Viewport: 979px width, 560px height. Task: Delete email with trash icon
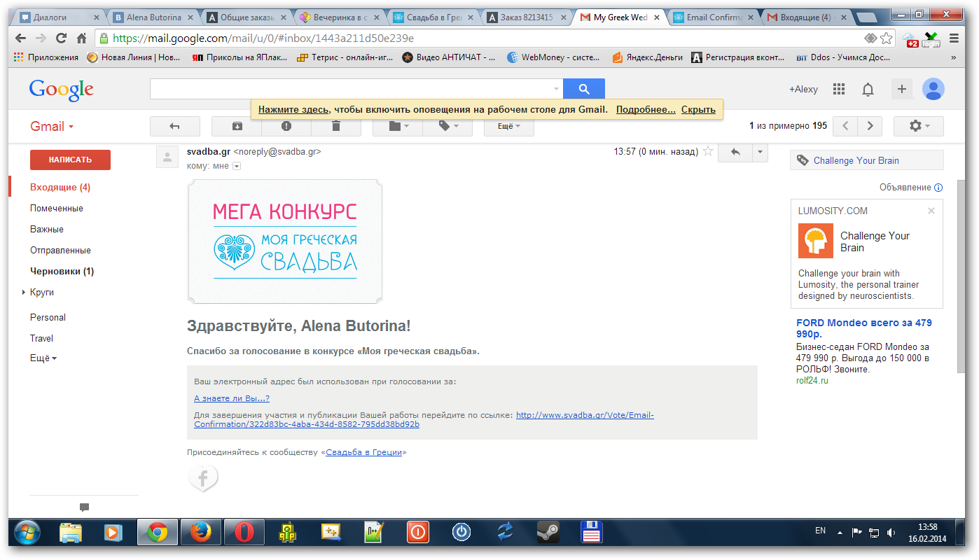point(336,126)
